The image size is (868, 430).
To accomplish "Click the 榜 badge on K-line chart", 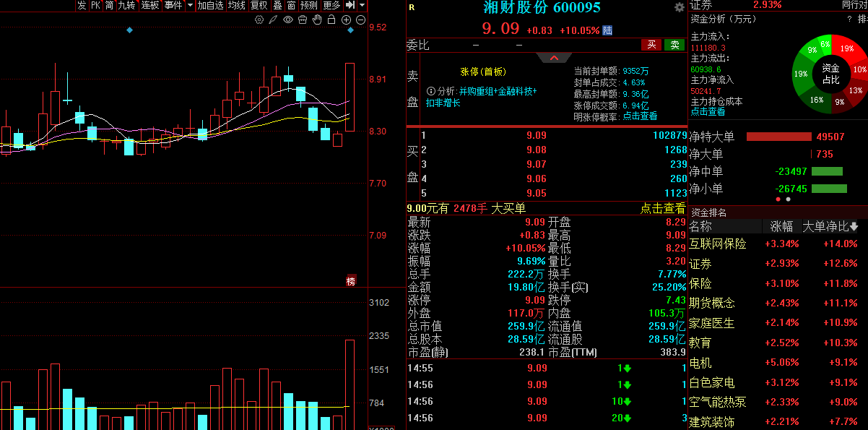I will click(351, 280).
